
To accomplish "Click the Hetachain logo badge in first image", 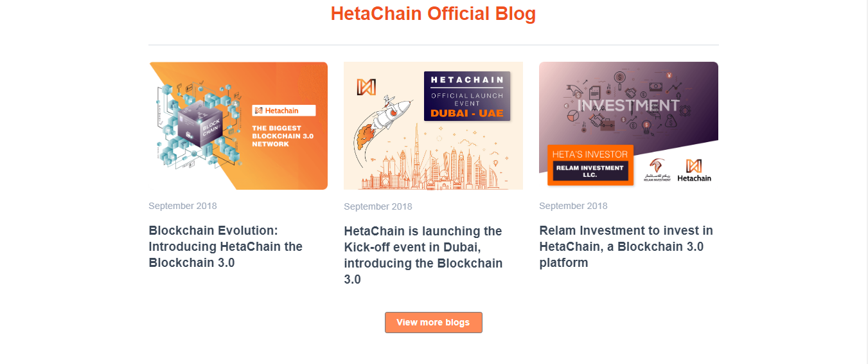I will click(x=283, y=111).
